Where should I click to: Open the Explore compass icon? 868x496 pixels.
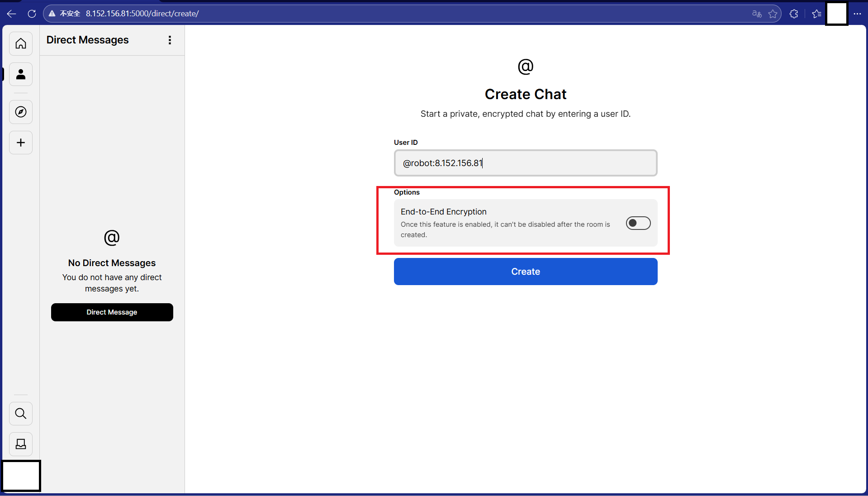[x=21, y=112]
